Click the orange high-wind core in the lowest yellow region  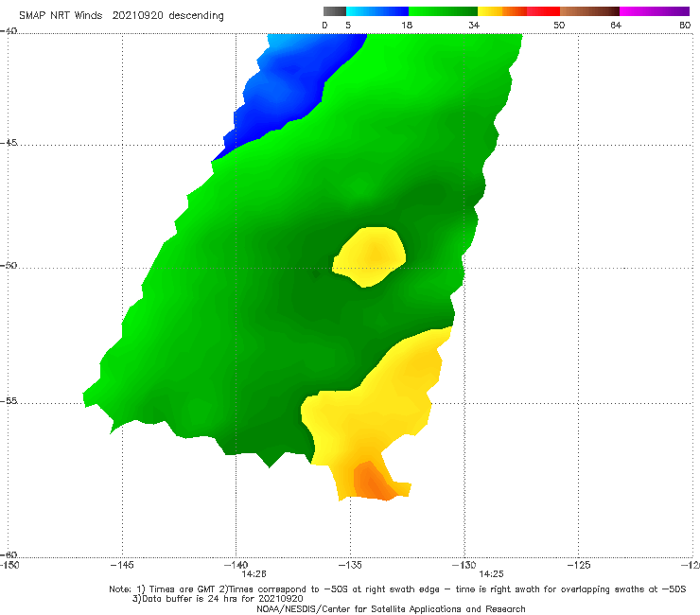(373, 483)
